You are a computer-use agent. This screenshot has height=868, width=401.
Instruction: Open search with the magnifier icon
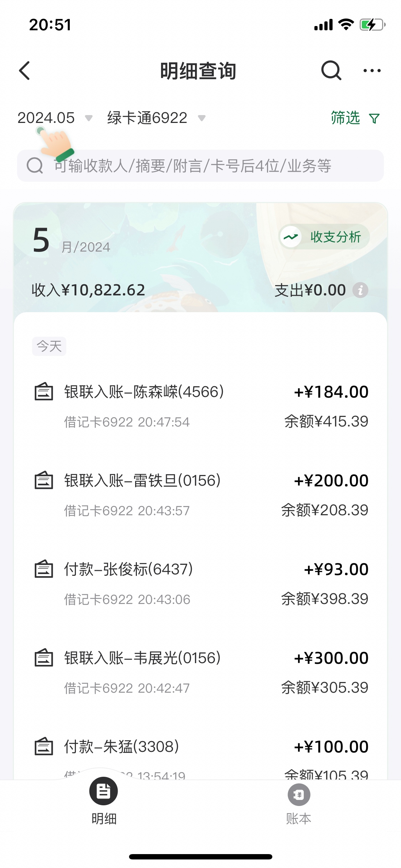pos(331,71)
